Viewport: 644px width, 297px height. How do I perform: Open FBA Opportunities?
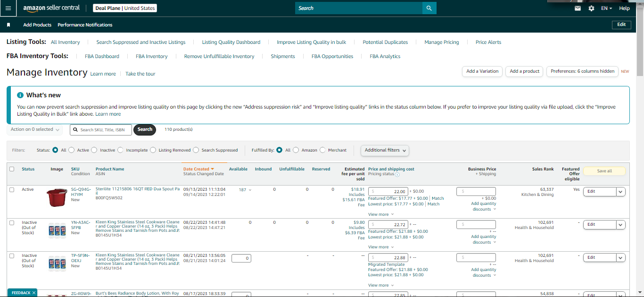pos(332,56)
